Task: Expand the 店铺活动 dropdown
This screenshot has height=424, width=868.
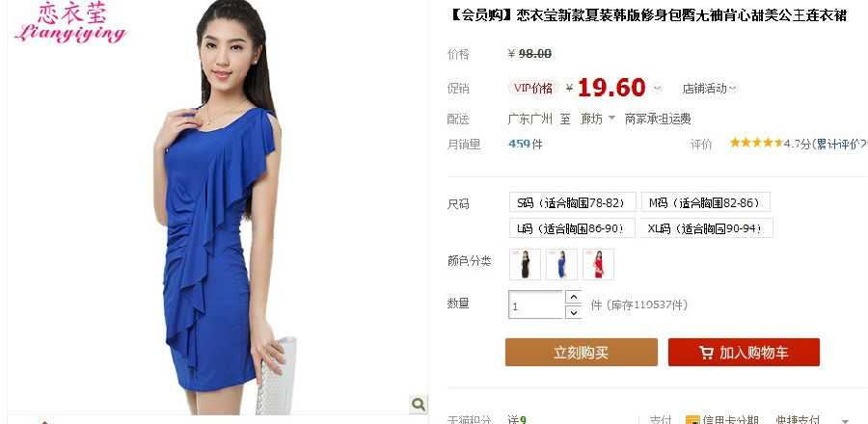Action: click(x=710, y=88)
